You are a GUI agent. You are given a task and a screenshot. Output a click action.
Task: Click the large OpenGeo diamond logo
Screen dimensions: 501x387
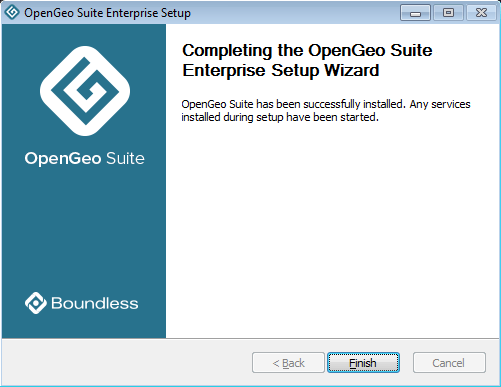point(85,91)
